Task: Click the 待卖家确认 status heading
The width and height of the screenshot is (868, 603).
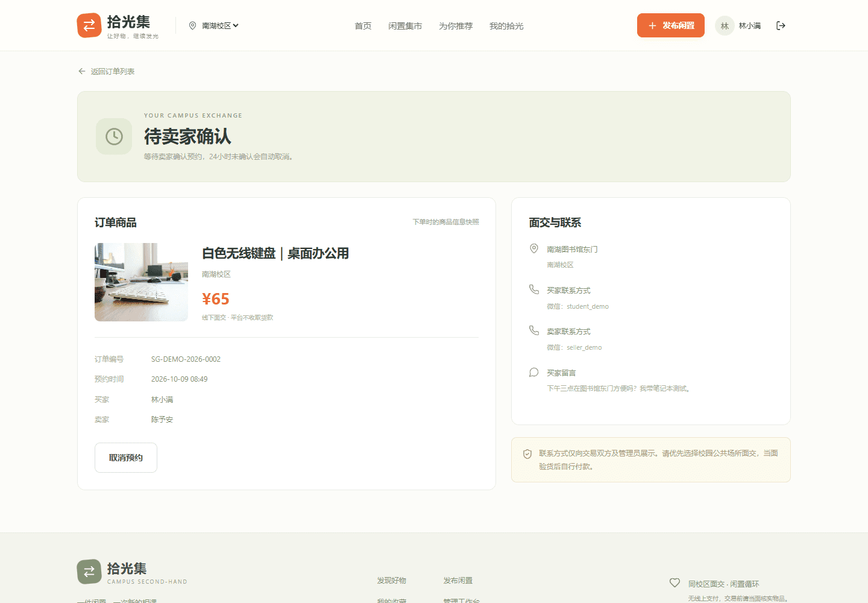Action: point(187,136)
